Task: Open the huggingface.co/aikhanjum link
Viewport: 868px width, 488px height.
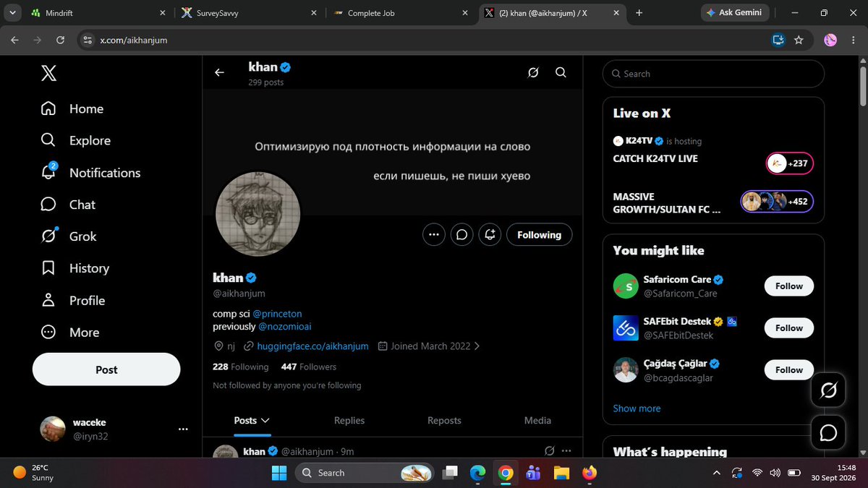Action: coord(312,346)
